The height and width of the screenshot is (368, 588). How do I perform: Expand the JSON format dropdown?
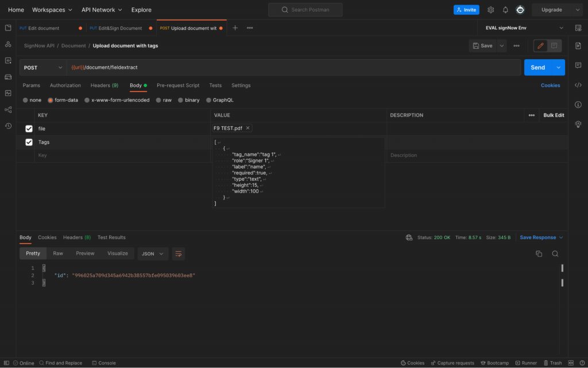pyautogui.click(x=154, y=254)
